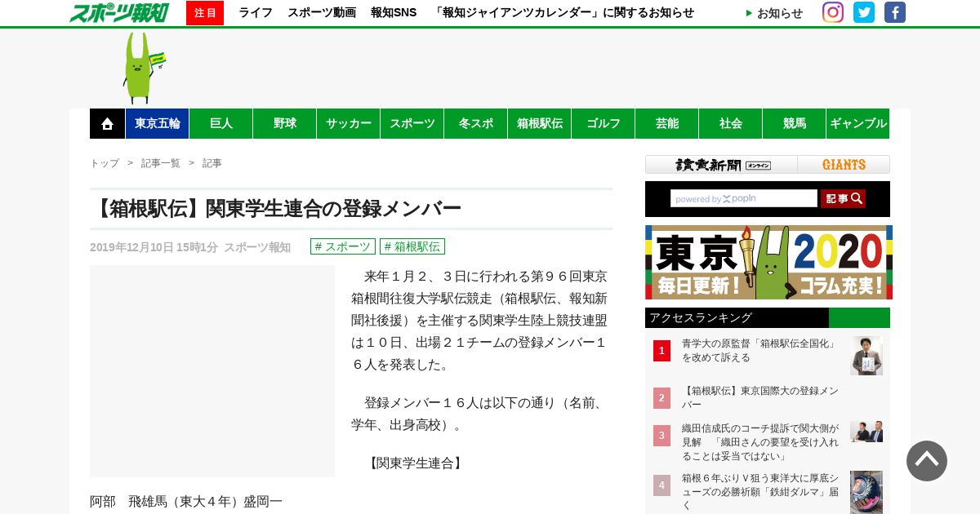Click the red 記事 search button
Screen dimensions: 980x514
(843, 198)
